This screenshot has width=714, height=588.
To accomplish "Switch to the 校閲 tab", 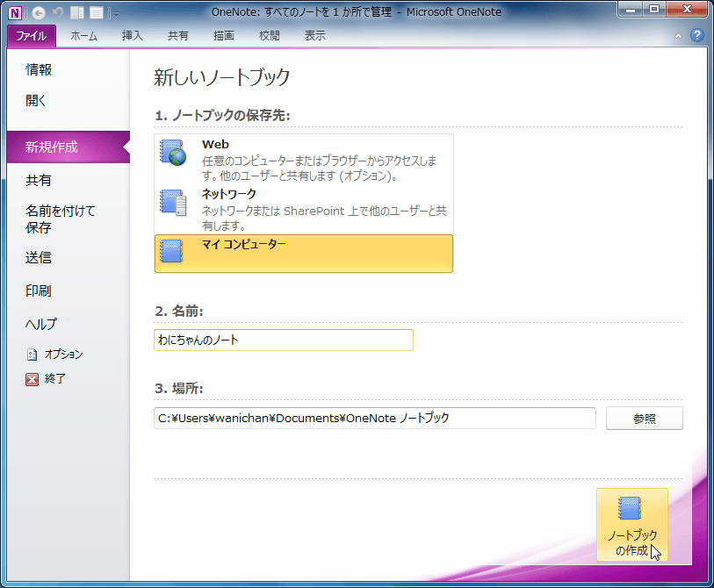I will coord(269,36).
